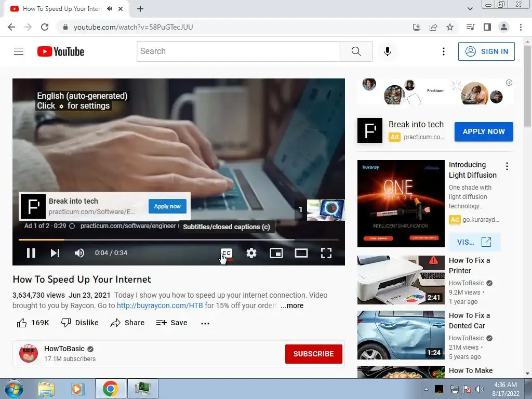Open YouTube guide hamburger menu
532x399 pixels.
click(19, 51)
